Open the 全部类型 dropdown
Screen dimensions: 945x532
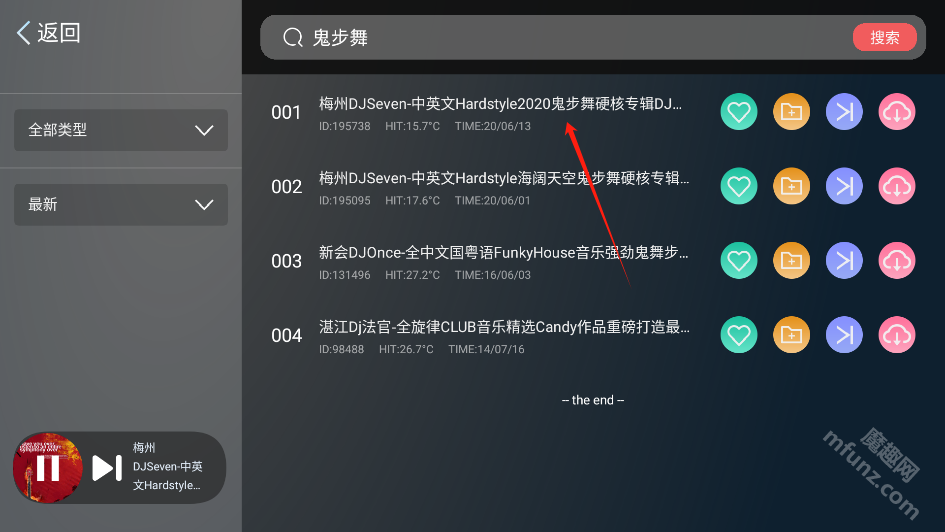tap(121, 130)
